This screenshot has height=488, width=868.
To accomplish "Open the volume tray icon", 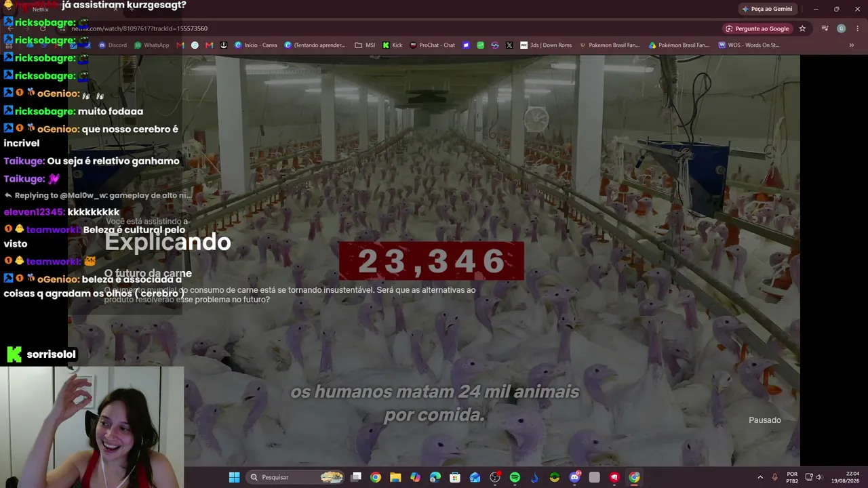I will [818, 477].
